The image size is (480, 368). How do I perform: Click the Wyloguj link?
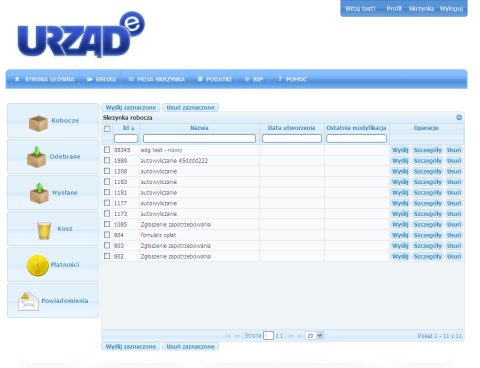point(451,9)
